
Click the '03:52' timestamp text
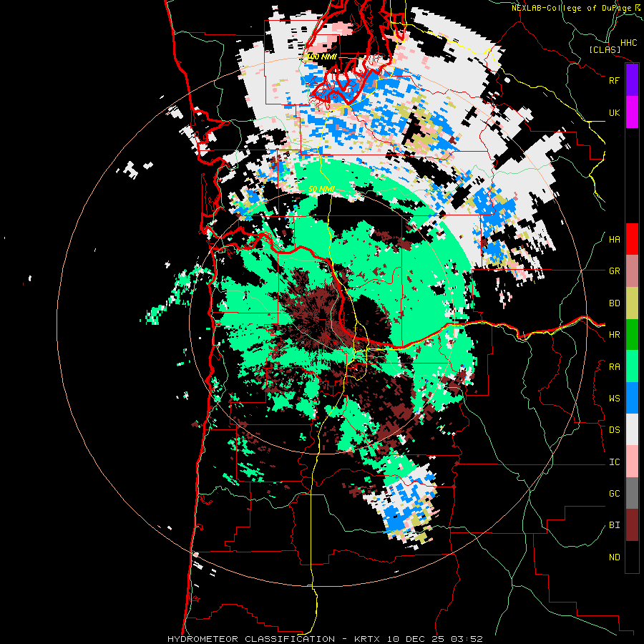(x=467, y=639)
